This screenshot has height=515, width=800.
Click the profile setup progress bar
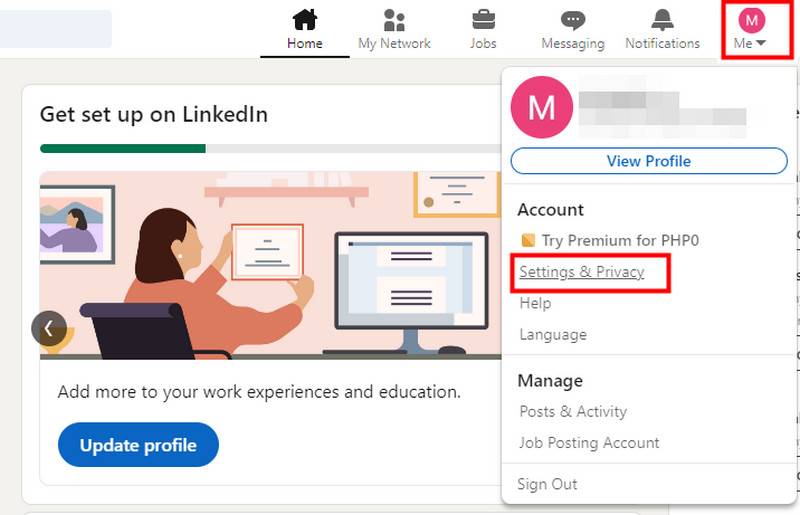coord(270,148)
